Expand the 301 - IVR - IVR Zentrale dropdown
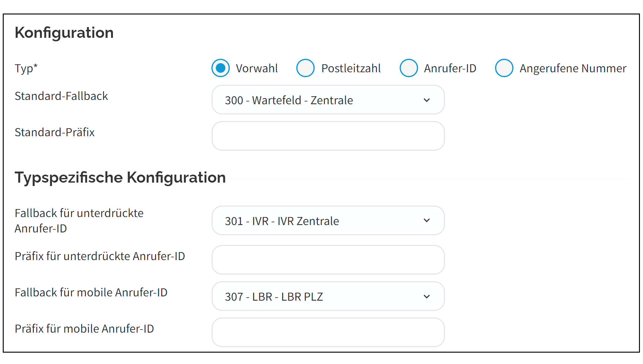The height and width of the screenshot is (364, 643). click(328, 221)
